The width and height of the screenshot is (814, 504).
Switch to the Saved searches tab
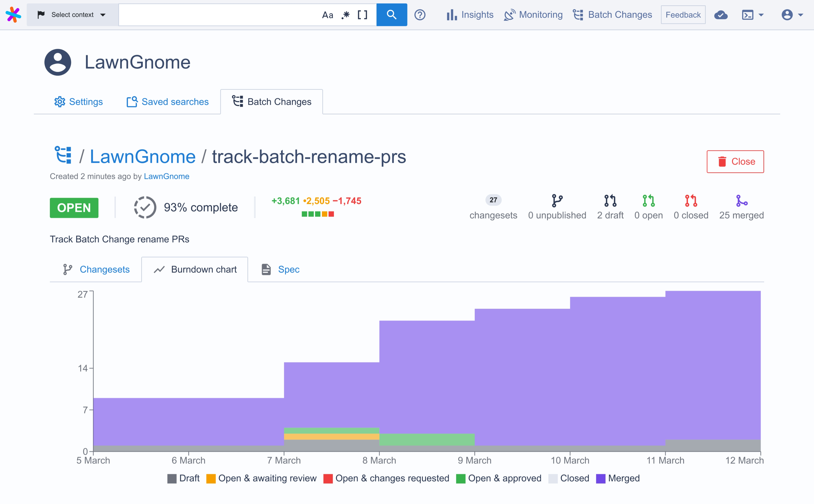tap(167, 102)
